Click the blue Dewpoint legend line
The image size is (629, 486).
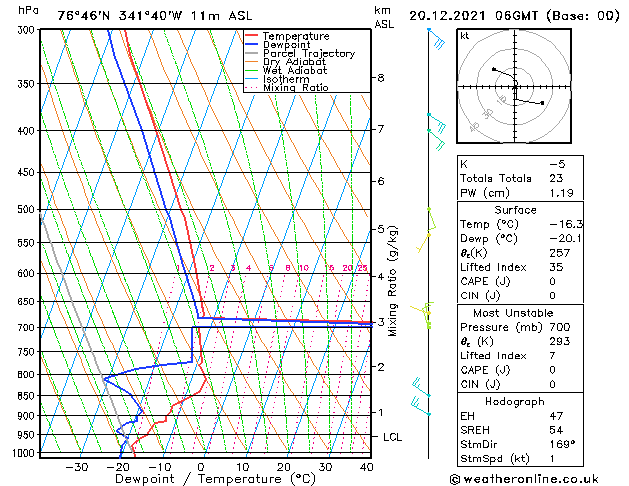click(x=251, y=44)
